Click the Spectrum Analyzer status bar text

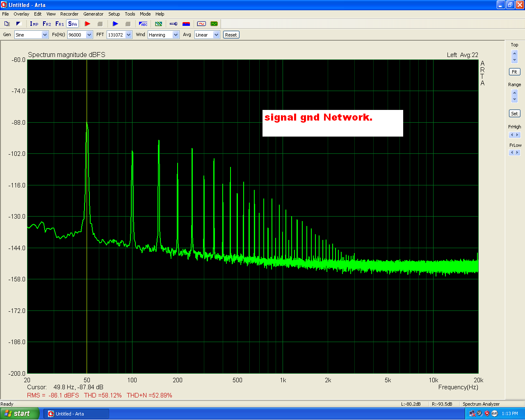click(481, 404)
